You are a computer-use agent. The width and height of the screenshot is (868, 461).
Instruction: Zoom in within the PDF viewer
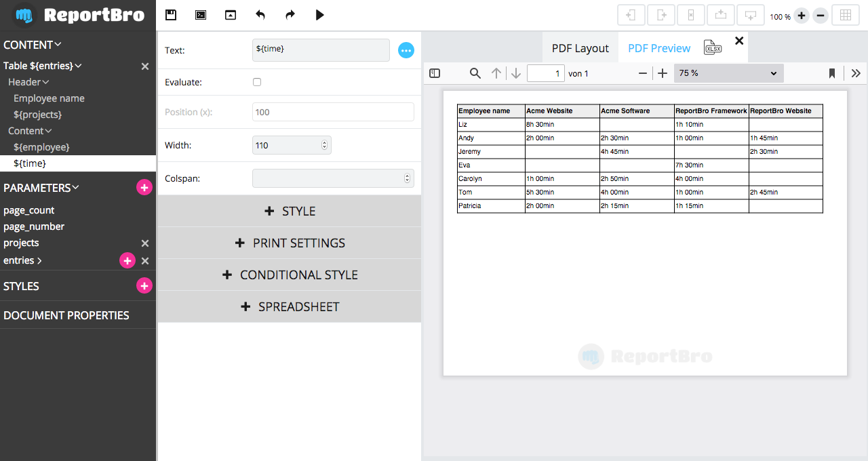pos(663,73)
